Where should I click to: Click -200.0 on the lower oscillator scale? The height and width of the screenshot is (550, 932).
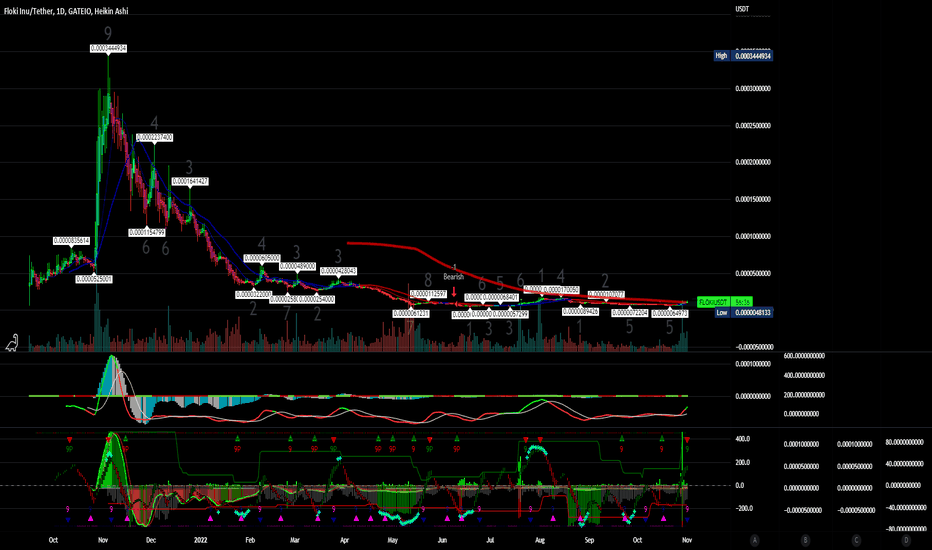(745, 508)
